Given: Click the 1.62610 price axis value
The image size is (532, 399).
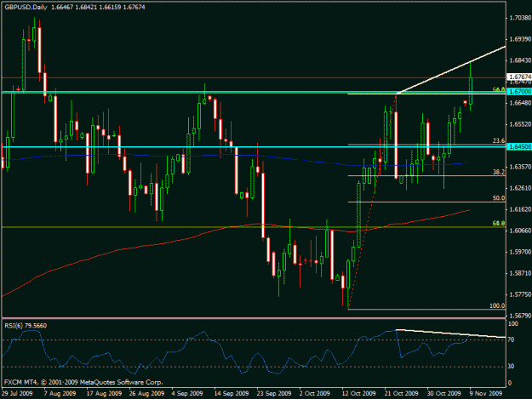Looking at the screenshot, I should coord(520,188).
